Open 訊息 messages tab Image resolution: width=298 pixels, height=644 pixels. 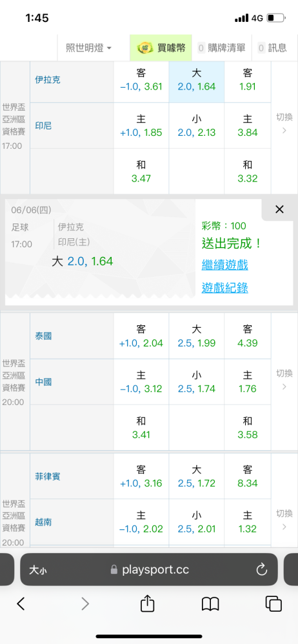[x=272, y=48]
